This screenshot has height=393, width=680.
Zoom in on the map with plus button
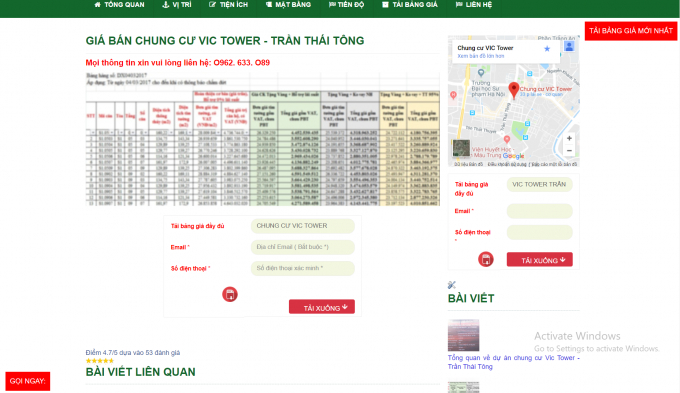click(569, 138)
